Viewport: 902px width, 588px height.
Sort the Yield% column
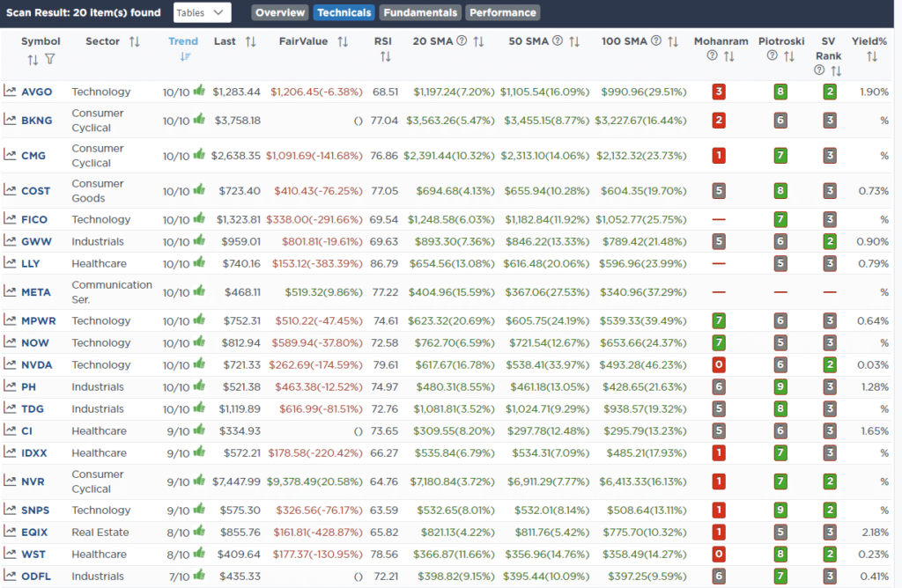pos(872,57)
